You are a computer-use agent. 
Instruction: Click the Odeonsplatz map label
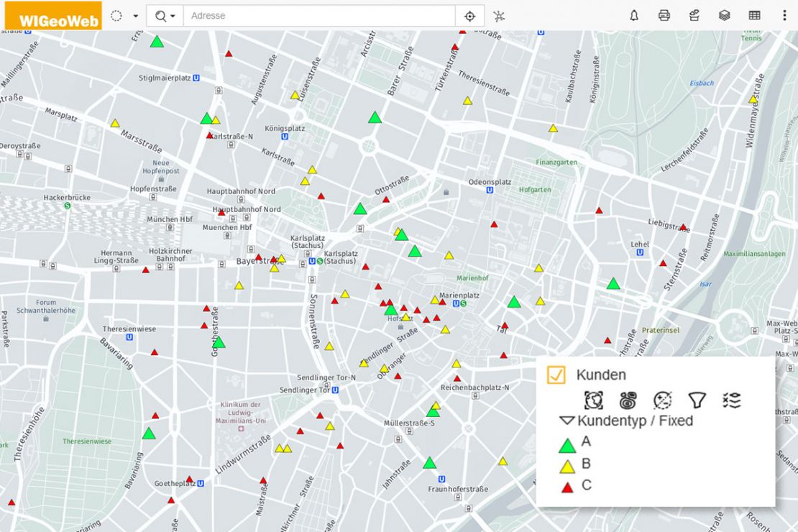tap(490, 182)
